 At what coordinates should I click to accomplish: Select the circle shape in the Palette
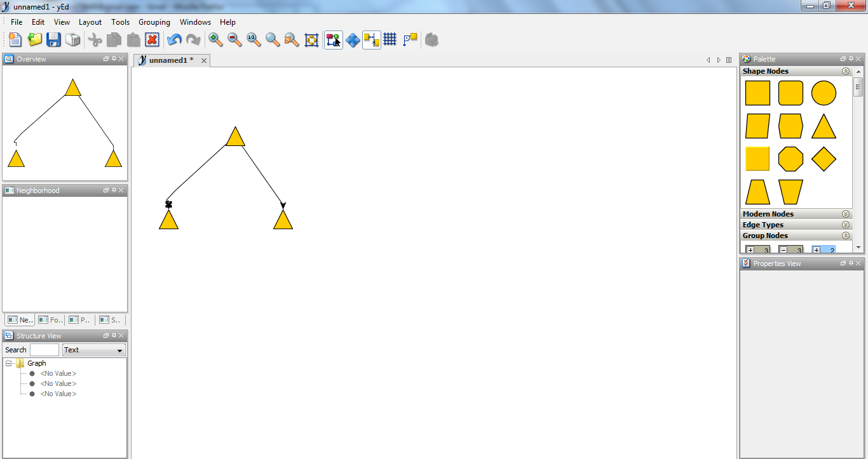[x=824, y=93]
